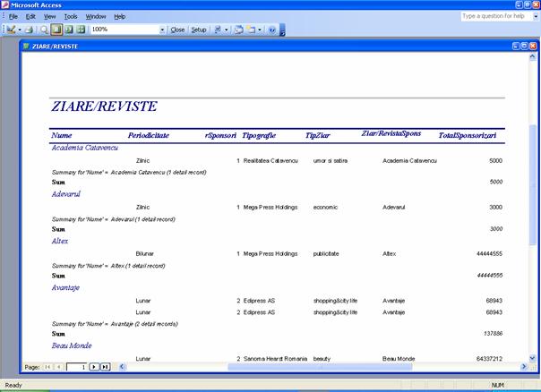
Task: Click the page number input field
Action: 77,367
